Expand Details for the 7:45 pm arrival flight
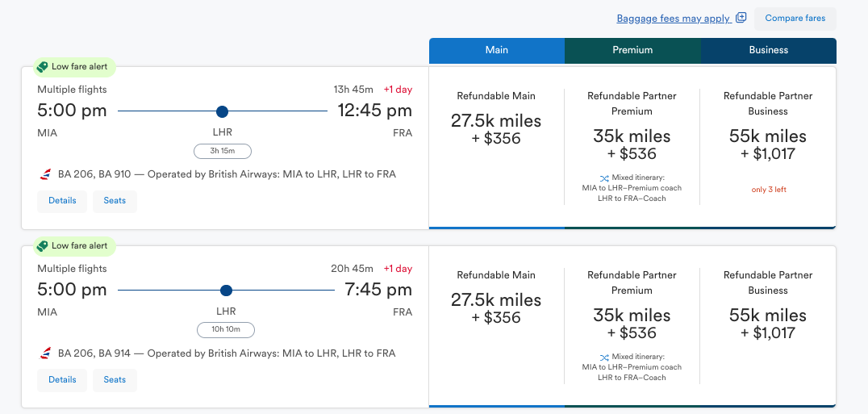Viewport: 868px width, 414px height. 62,380
